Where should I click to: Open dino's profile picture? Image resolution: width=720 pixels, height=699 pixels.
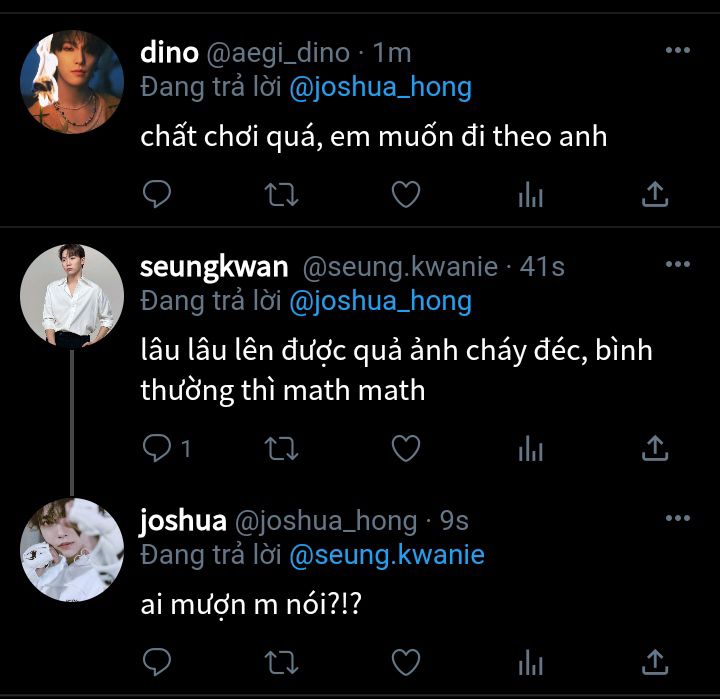click(72, 82)
